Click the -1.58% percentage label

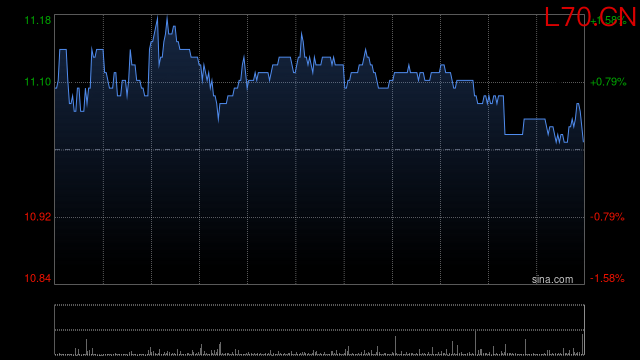point(607,278)
